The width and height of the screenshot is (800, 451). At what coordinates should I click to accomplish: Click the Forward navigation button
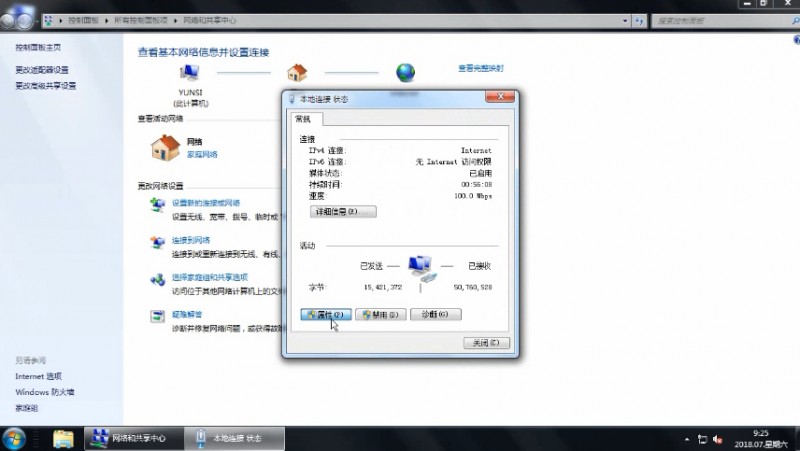click(x=25, y=20)
